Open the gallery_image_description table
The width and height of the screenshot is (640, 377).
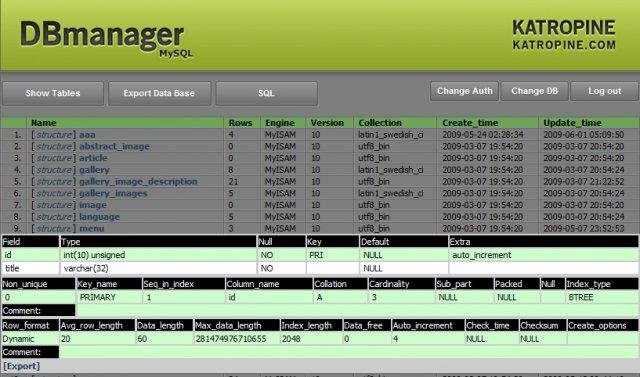[138, 182]
